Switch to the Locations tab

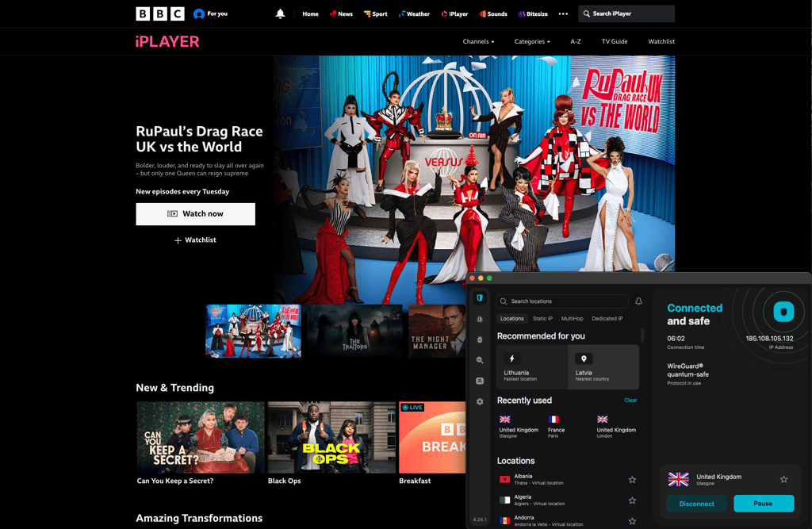511,319
